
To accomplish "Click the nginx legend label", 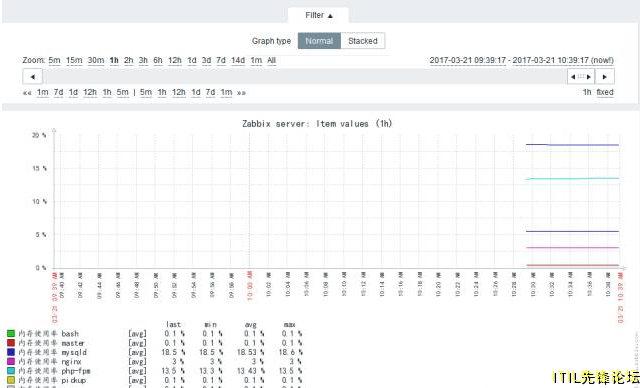I will pyautogui.click(x=50, y=361).
